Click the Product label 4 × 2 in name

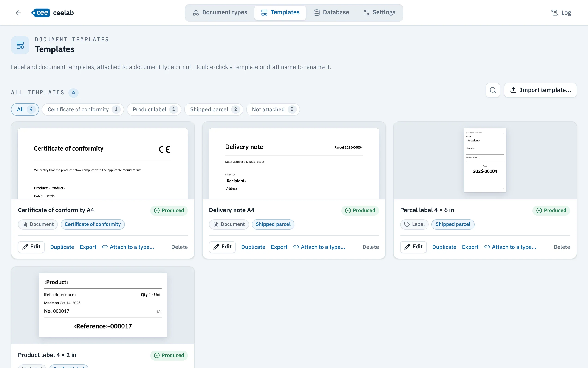[47, 355]
